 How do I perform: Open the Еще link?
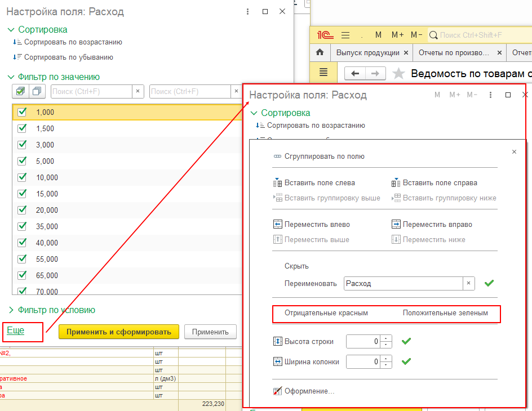coord(15,330)
